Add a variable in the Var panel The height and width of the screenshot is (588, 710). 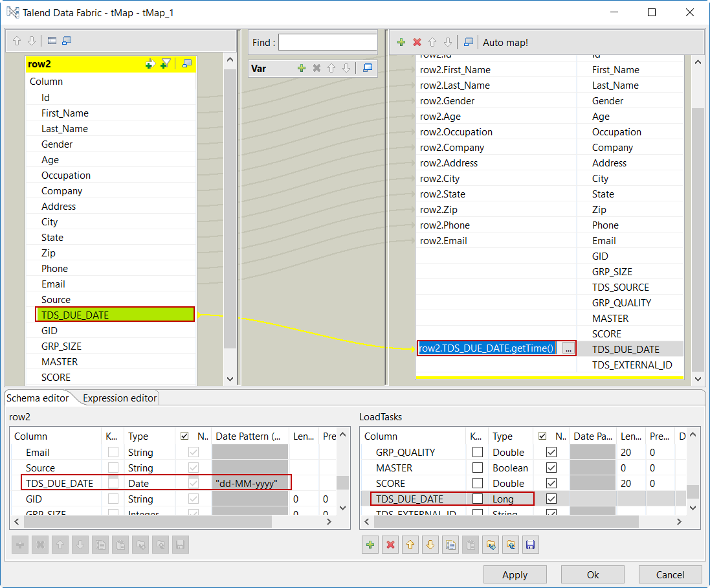[301, 68]
